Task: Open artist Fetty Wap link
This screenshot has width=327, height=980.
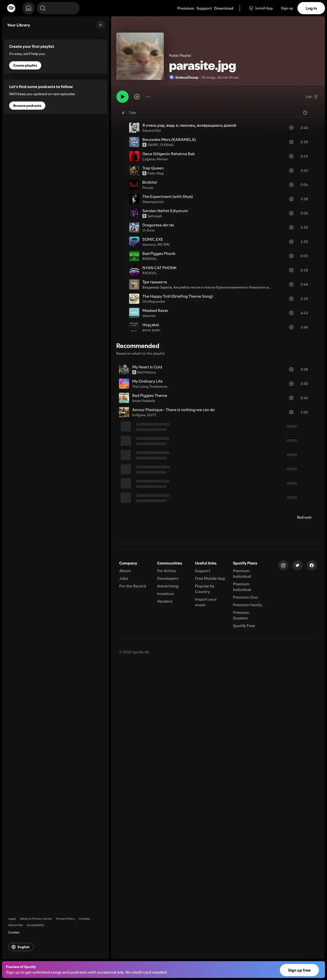Action: 156,174
